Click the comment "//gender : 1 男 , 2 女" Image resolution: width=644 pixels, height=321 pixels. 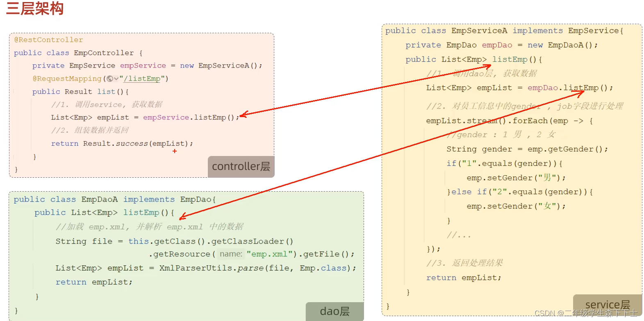pyautogui.click(x=501, y=135)
